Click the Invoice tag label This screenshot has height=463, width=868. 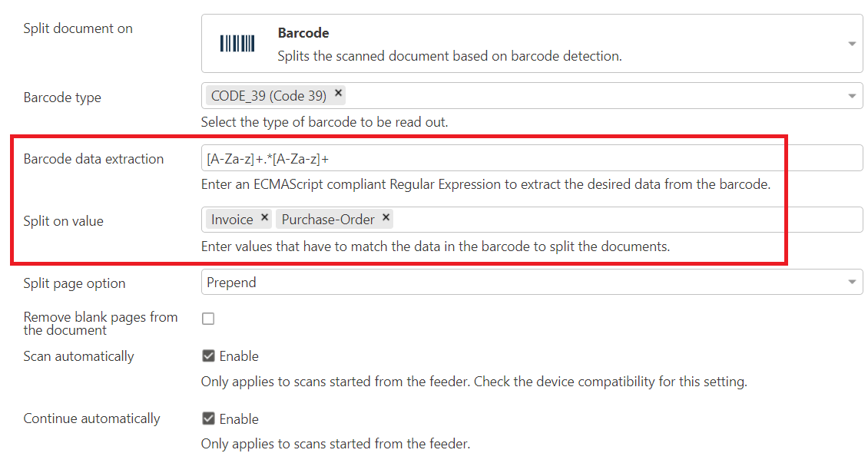tap(232, 220)
